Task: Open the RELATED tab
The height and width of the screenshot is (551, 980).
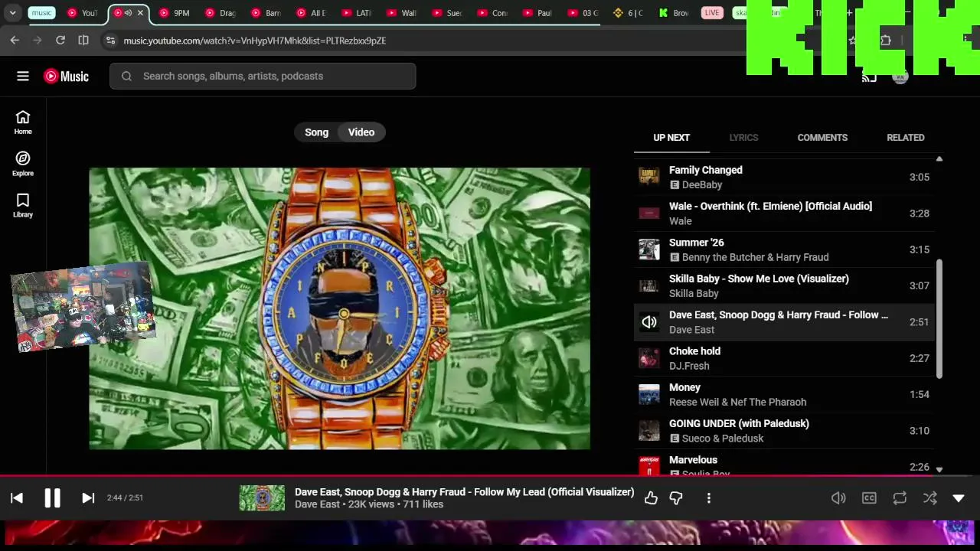Action: (906, 138)
